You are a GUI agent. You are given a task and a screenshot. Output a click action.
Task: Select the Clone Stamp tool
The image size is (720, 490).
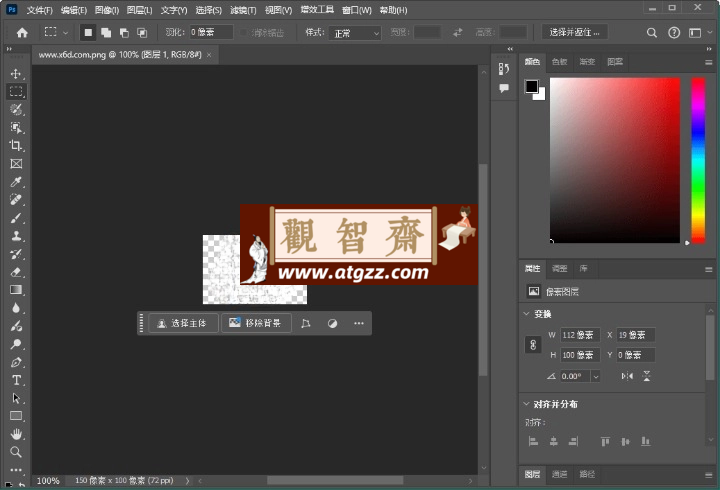click(16, 236)
